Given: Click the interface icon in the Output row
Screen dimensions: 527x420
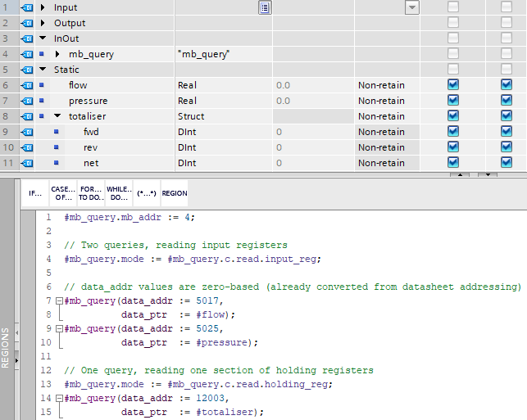Looking at the screenshot, I should pos(27,23).
